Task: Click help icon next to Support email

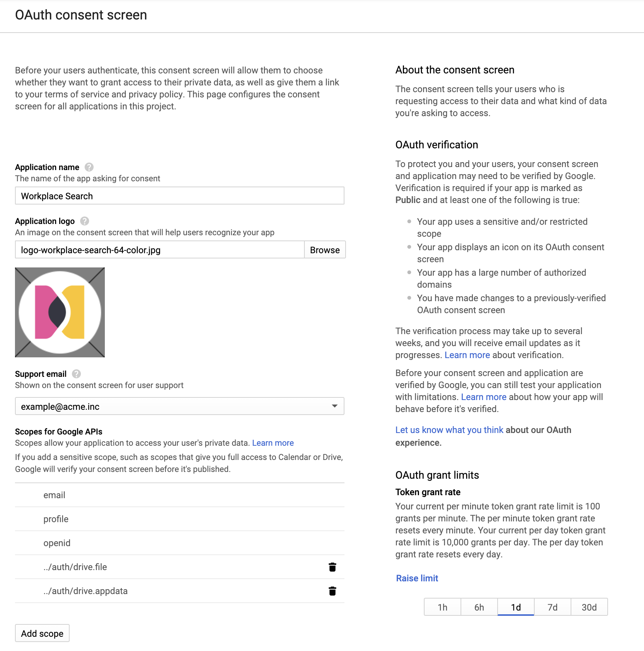Action: coord(76,374)
